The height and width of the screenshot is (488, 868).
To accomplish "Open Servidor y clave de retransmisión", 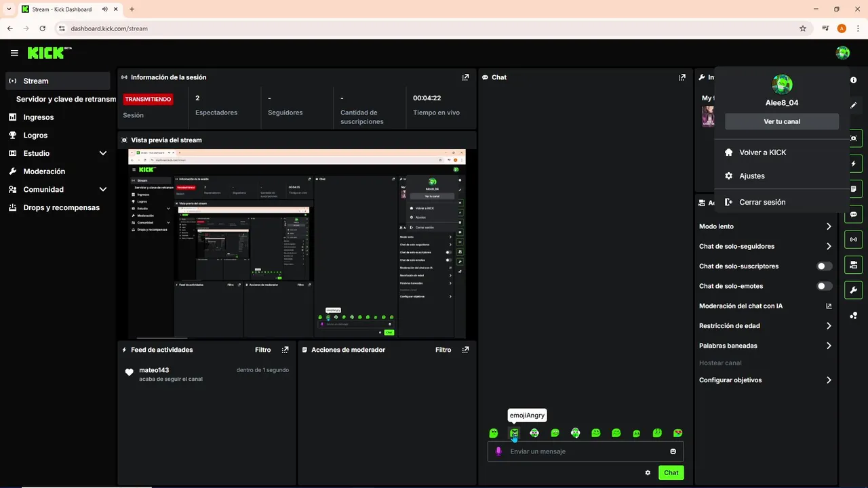I will pos(66,99).
